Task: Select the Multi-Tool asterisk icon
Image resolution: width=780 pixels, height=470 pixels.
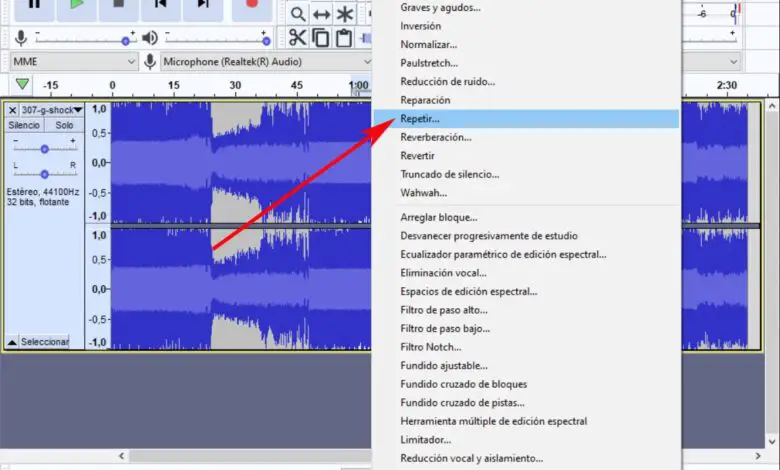Action: pos(344,14)
